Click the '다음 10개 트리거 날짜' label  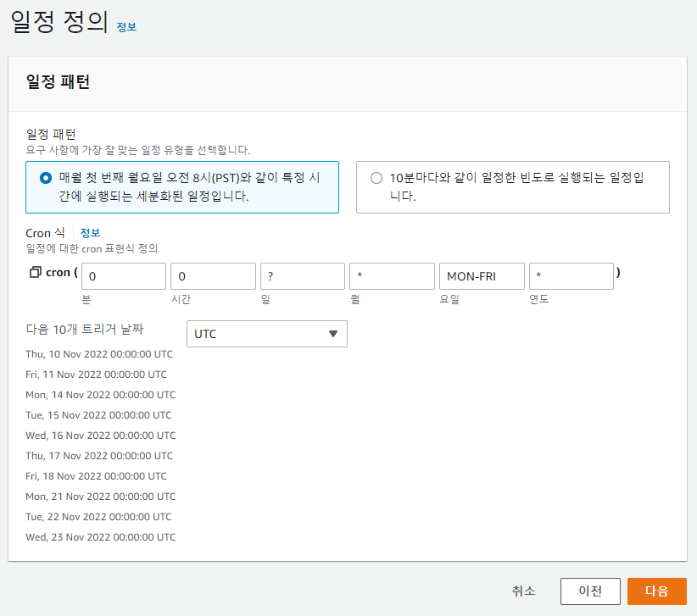[85, 330]
